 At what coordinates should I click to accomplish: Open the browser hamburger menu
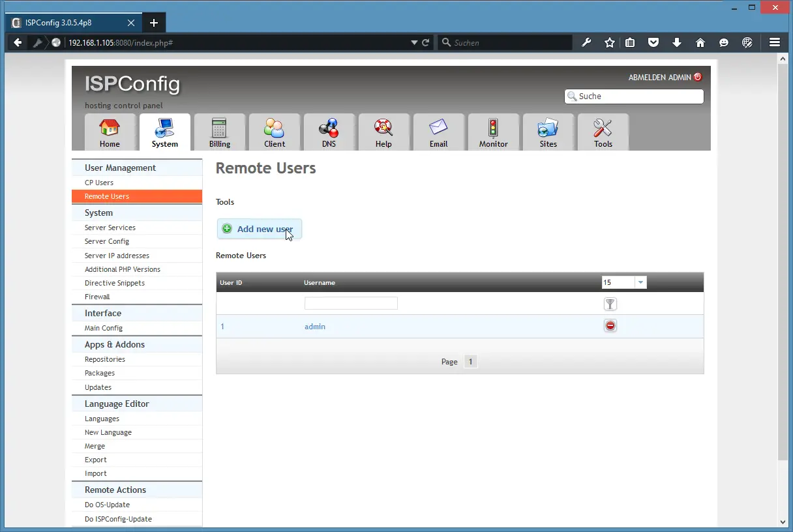coord(775,42)
